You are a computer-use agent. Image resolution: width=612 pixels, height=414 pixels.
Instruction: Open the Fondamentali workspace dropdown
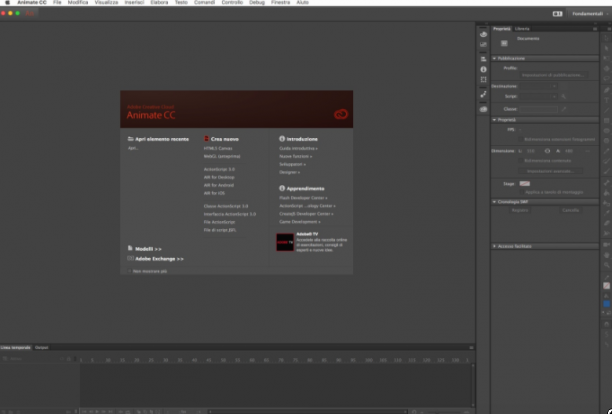tap(589, 14)
